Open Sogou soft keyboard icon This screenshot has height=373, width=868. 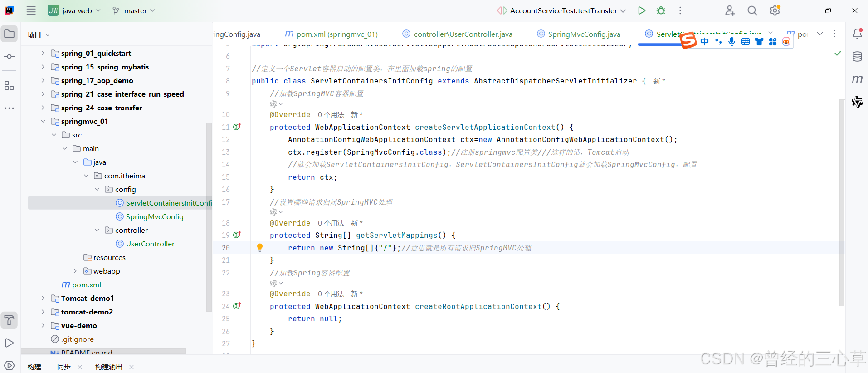745,42
